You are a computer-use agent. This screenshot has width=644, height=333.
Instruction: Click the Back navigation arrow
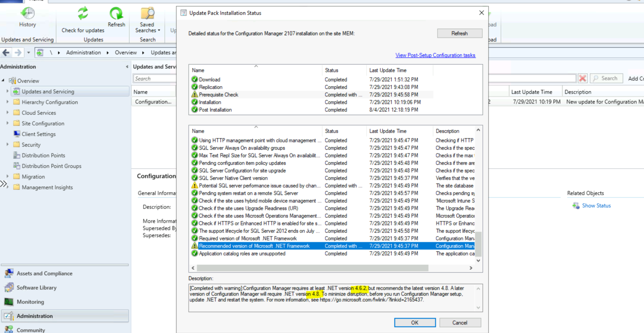pos(6,53)
